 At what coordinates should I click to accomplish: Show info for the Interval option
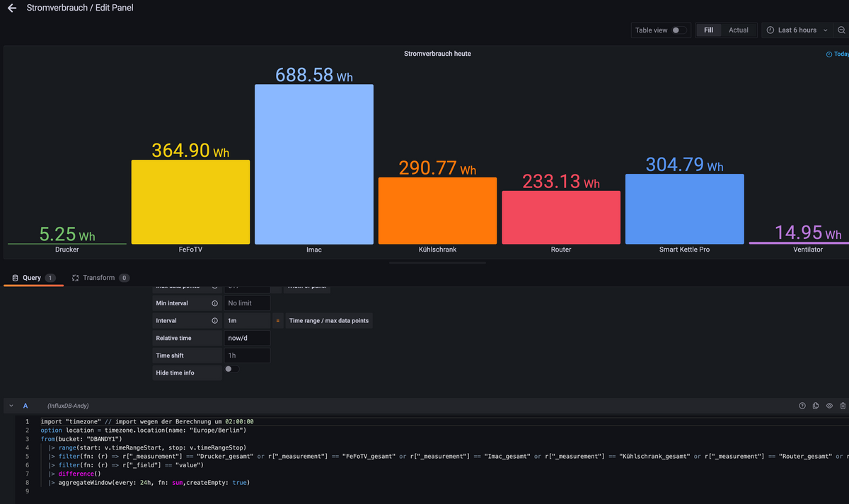[x=214, y=321]
